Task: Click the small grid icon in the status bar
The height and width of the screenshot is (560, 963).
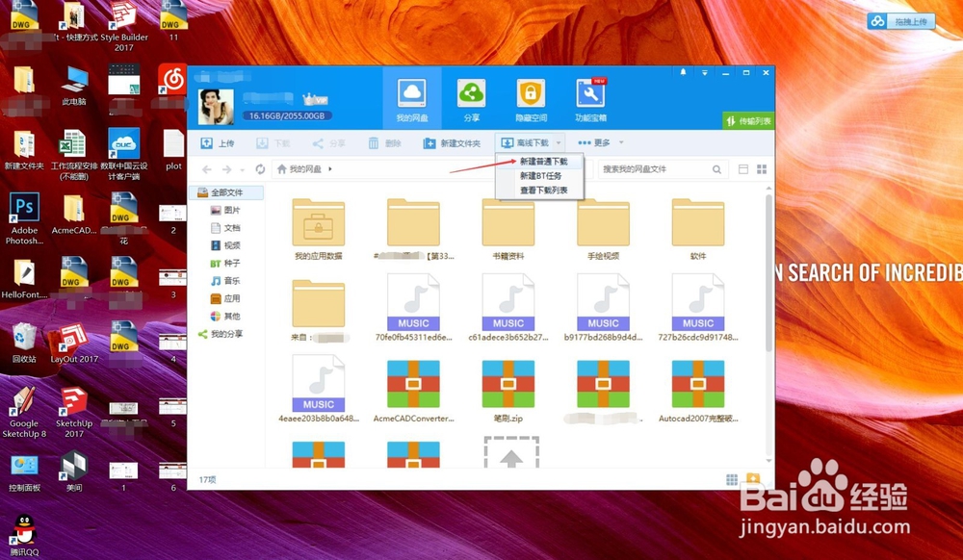Action: pos(732,479)
